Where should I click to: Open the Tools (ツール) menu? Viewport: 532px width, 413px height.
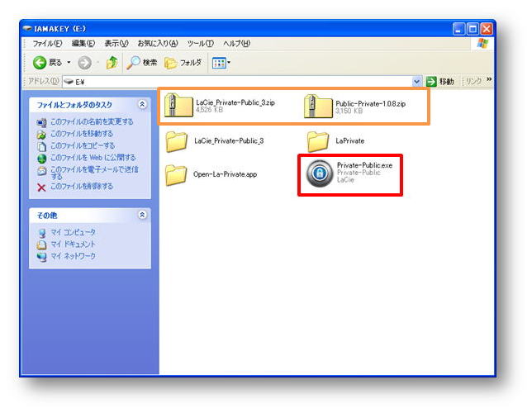tap(201, 44)
